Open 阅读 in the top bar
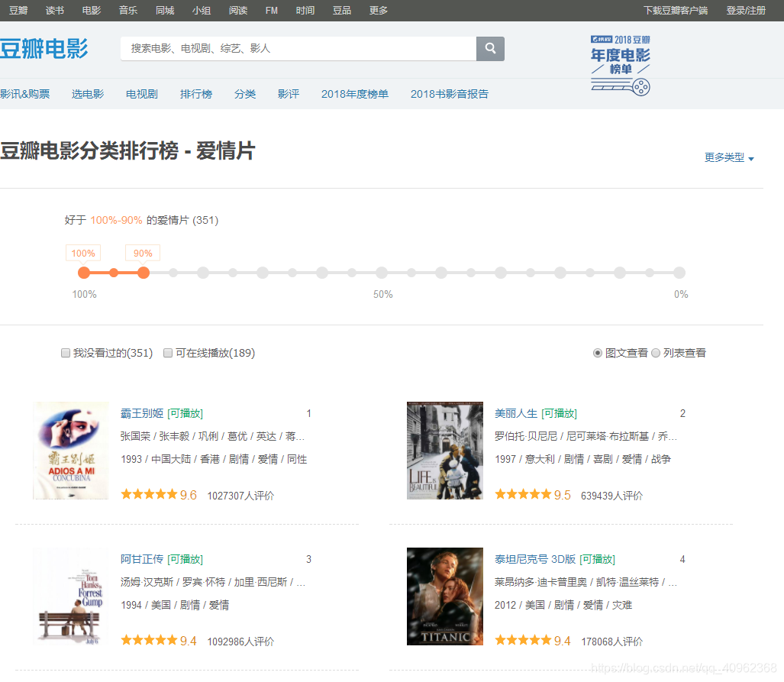This screenshot has width=784, height=682. (x=238, y=11)
